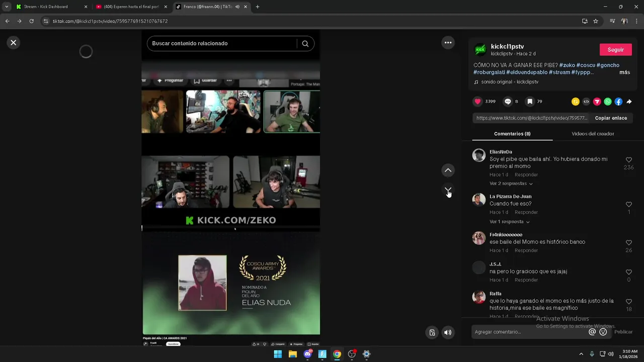Go back in browser history

(7, 21)
